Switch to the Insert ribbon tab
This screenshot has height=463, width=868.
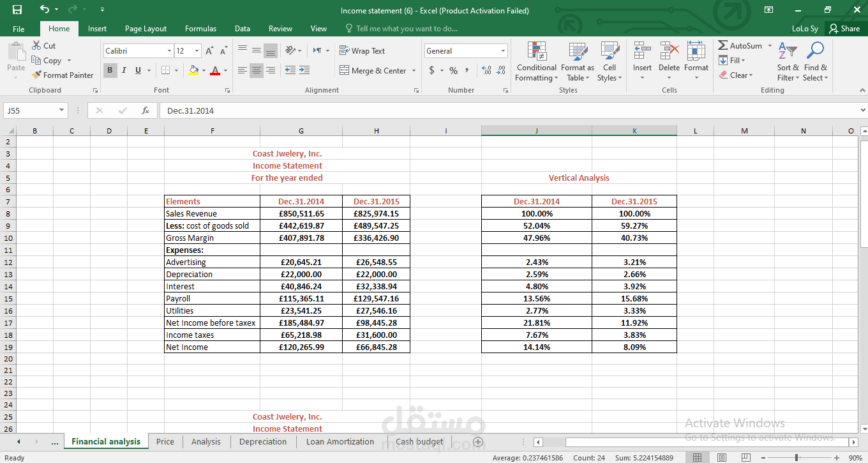click(97, 29)
